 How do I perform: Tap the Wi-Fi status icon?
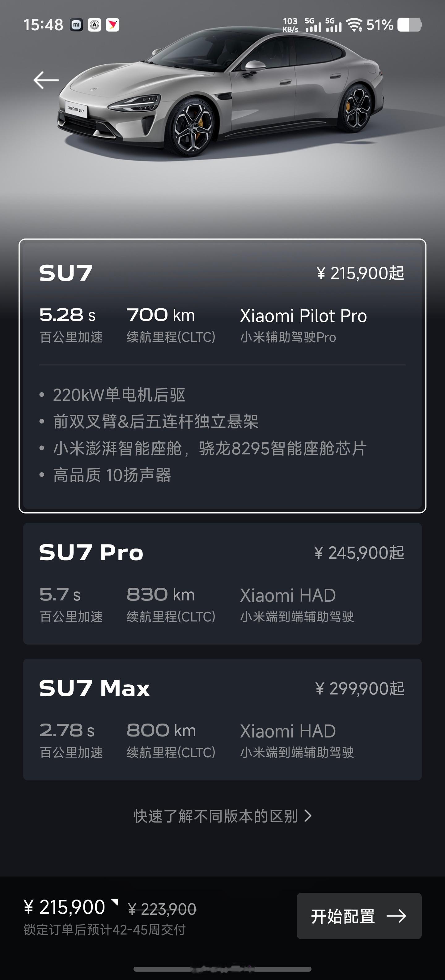355,25
